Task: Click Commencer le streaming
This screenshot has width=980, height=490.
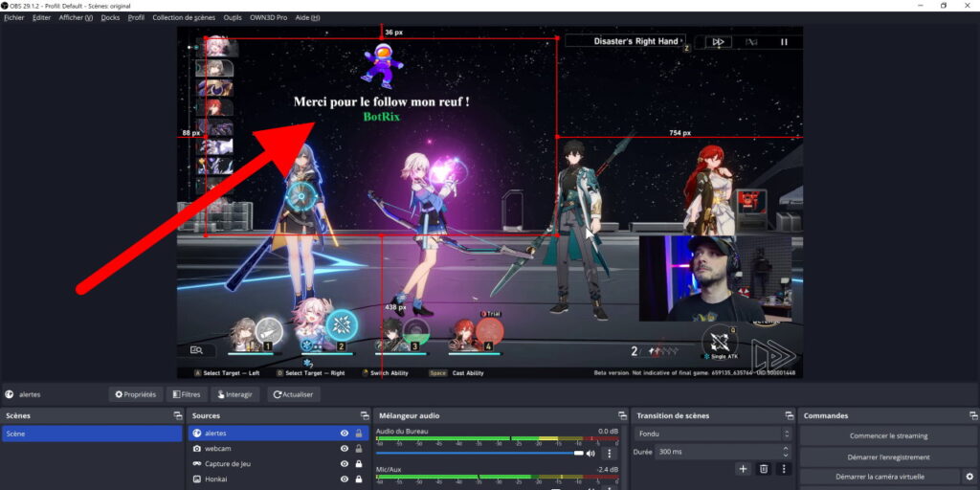Action: 887,435
